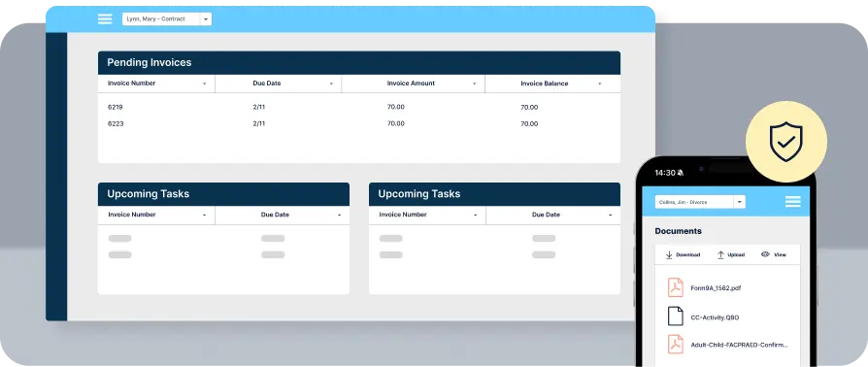
Task: Tap the View eye icon on the phone
Action: click(766, 254)
